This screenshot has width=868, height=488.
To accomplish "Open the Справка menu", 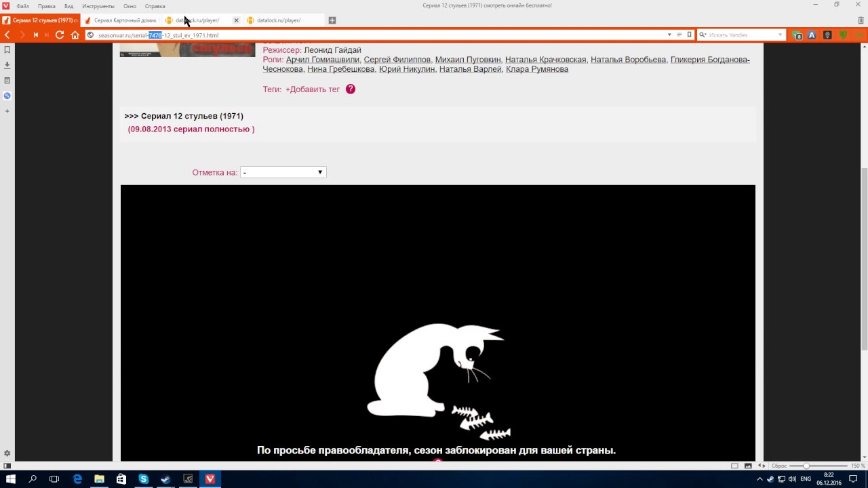I will pos(155,6).
